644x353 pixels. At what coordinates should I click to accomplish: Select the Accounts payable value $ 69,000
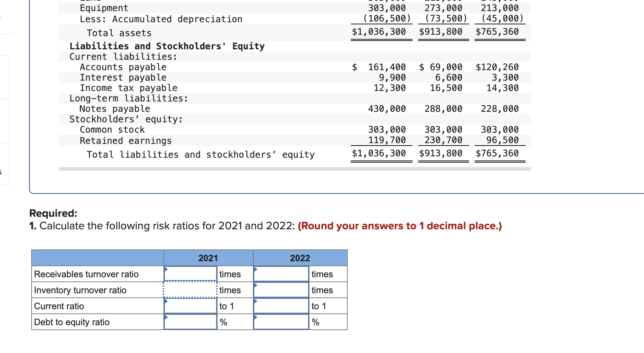(x=441, y=67)
